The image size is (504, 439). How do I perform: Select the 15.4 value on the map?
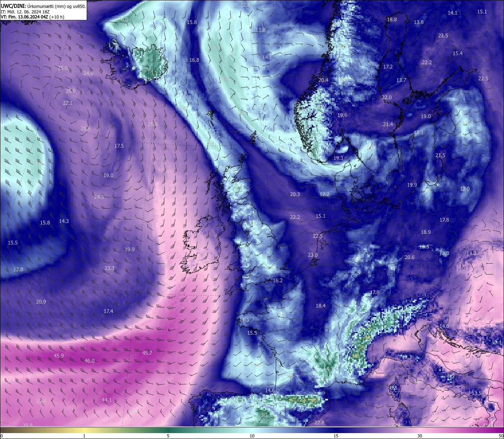(458, 53)
